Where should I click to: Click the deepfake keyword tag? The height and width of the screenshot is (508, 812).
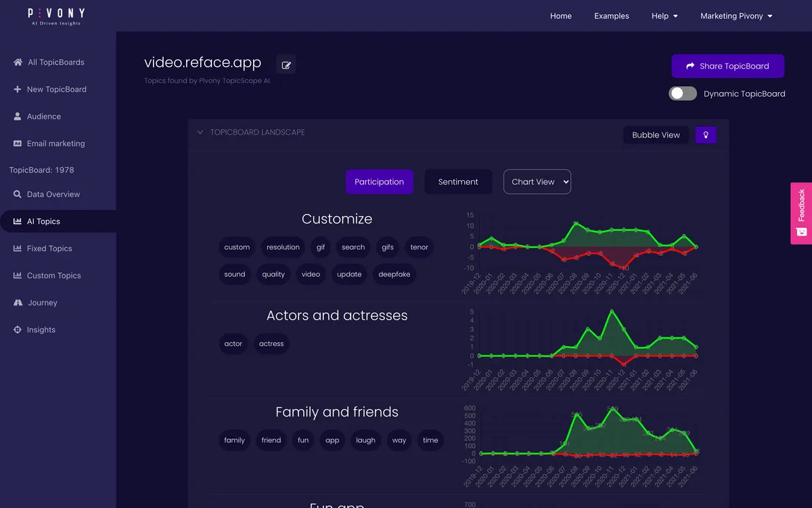(x=393, y=274)
